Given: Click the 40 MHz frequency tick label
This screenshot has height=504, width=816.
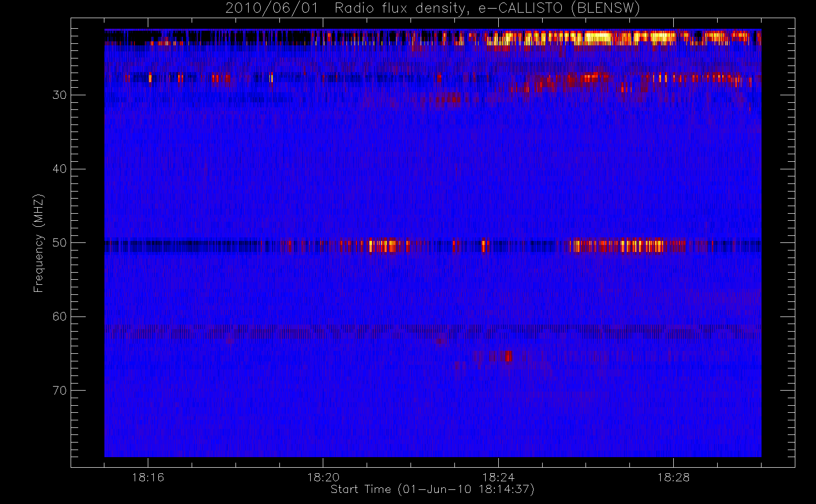Looking at the screenshot, I should pos(60,169).
